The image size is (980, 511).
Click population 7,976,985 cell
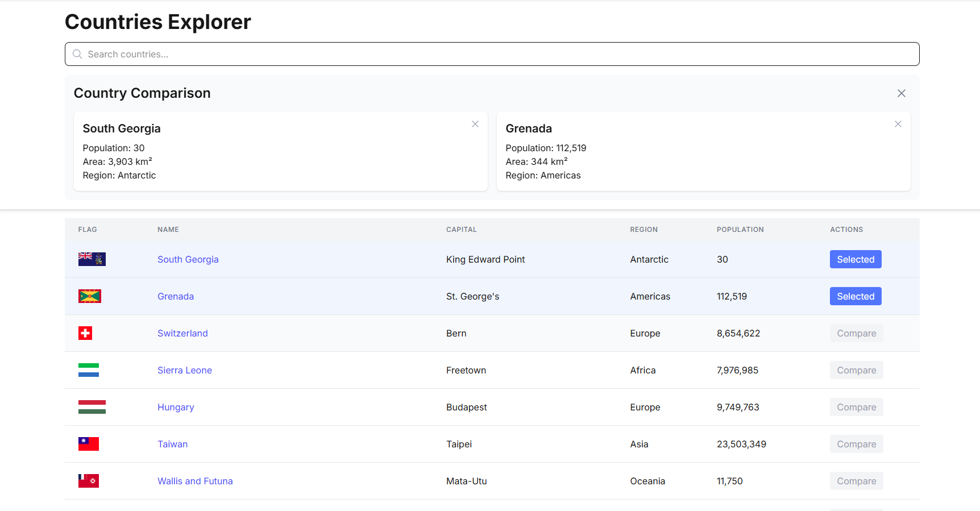[x=737, y=370]
